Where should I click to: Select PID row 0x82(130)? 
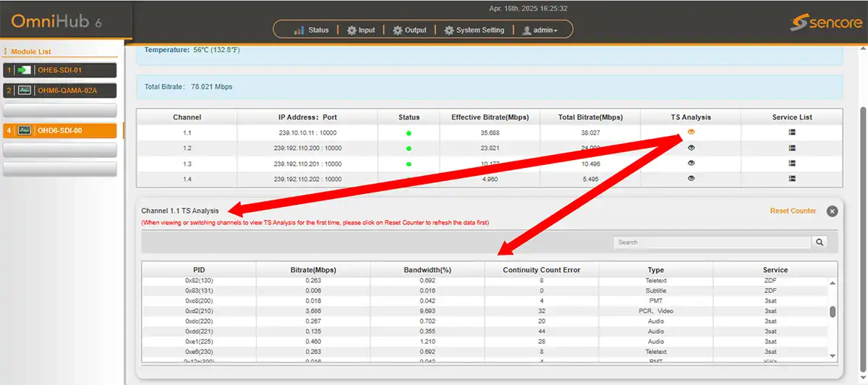click(x=485, y=280)
